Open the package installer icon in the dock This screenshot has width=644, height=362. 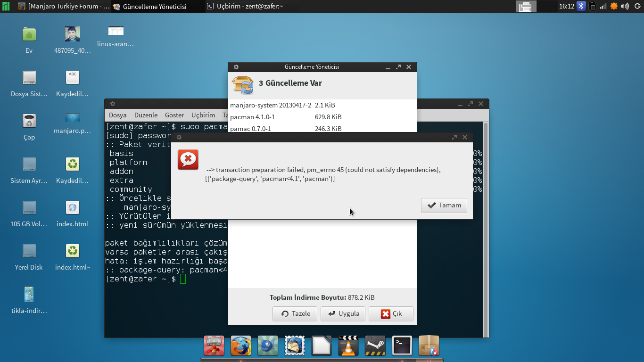(x=429, y=346)
